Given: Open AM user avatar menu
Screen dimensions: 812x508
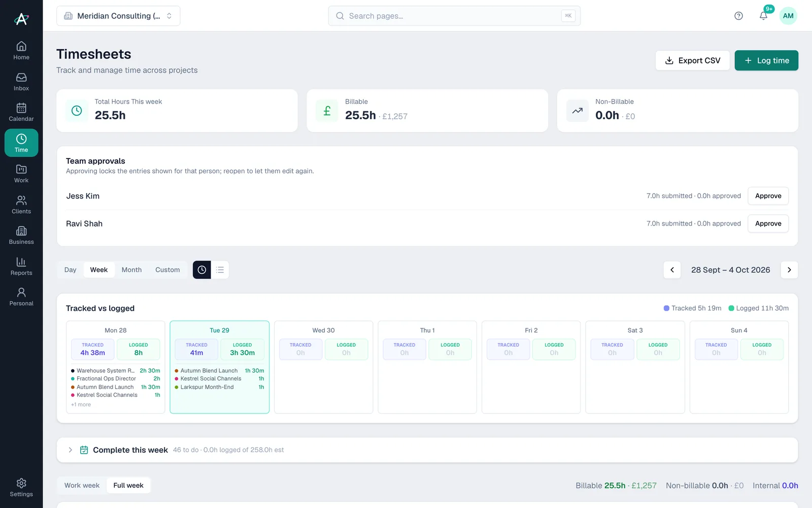Looking at the screenshot, I should [x=788, y=16].
